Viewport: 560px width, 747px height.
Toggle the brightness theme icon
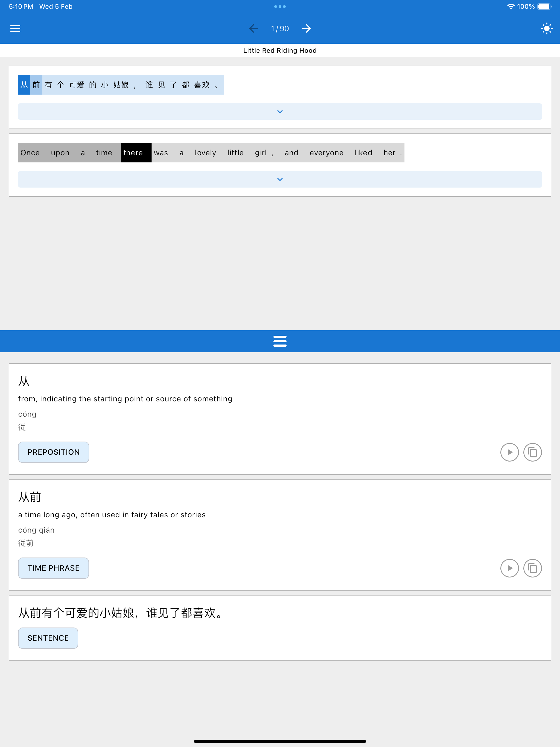click(547, 28)
